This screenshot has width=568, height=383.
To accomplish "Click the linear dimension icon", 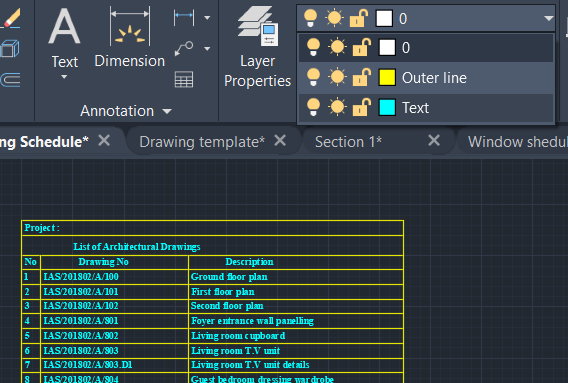I will 184,17.
